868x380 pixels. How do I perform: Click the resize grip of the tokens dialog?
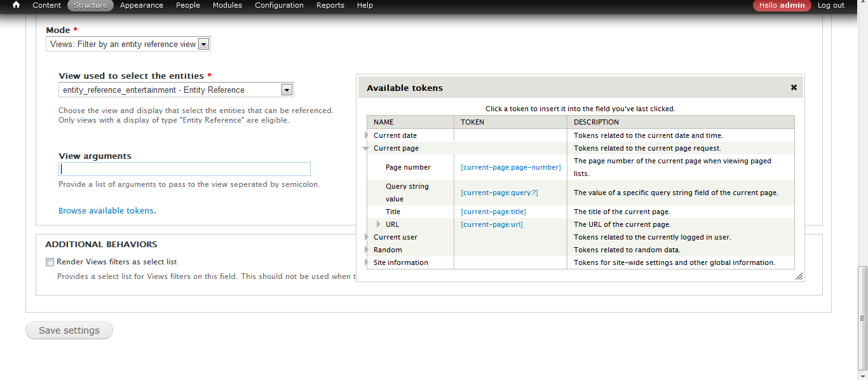click(x=799, y=276)
